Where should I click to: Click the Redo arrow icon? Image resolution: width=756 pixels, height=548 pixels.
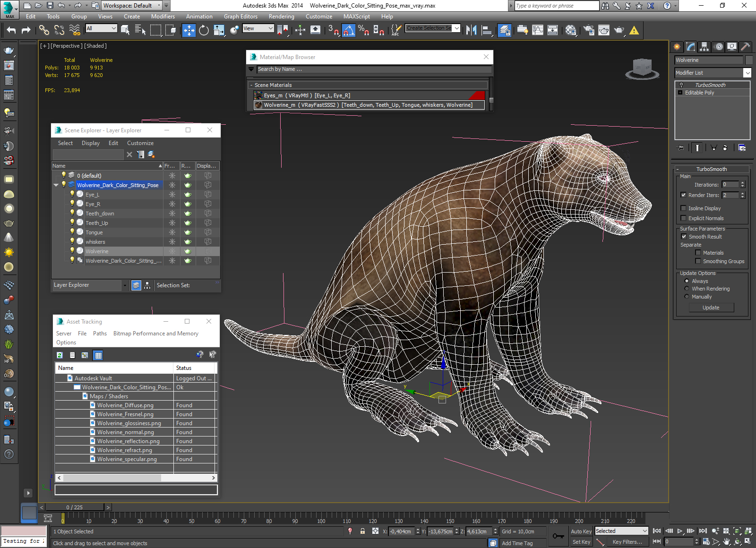pyautogui.click(x=26, y=30)
